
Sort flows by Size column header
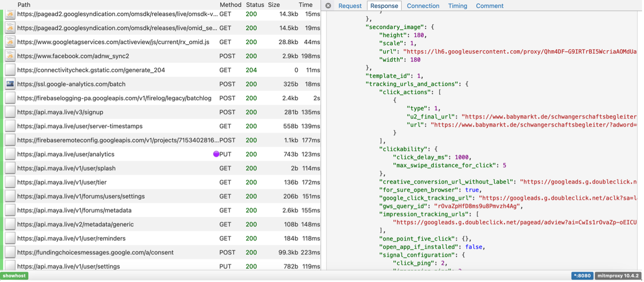(274, 5)
